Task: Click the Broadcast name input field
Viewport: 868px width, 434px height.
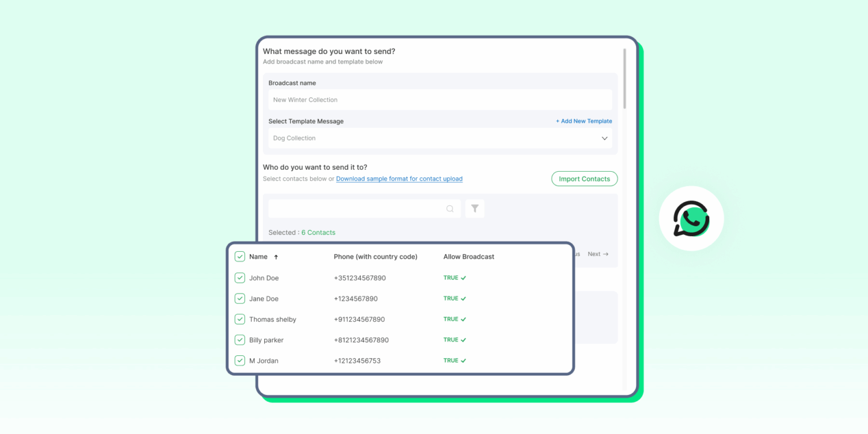Action: 440,99
